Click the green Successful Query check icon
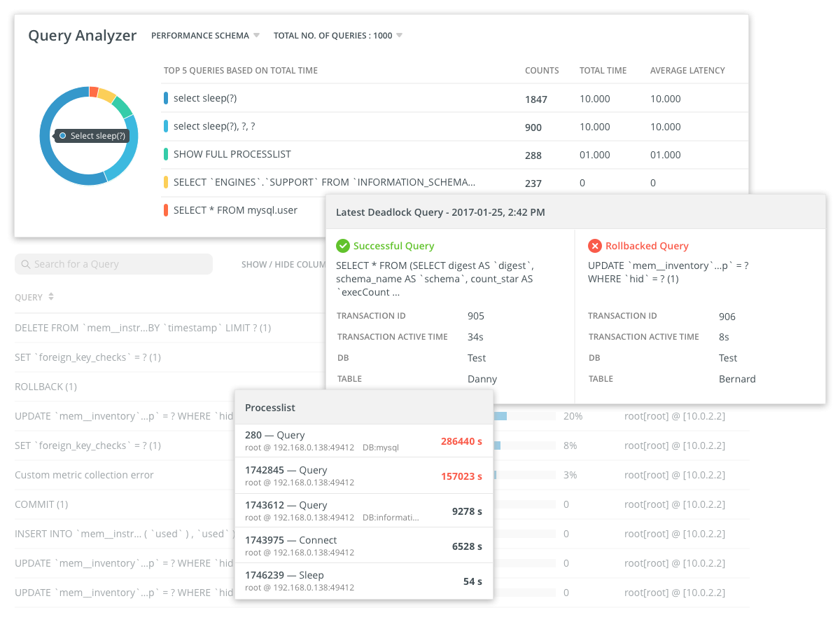This screenshot has height=622, width=840. 343,246
